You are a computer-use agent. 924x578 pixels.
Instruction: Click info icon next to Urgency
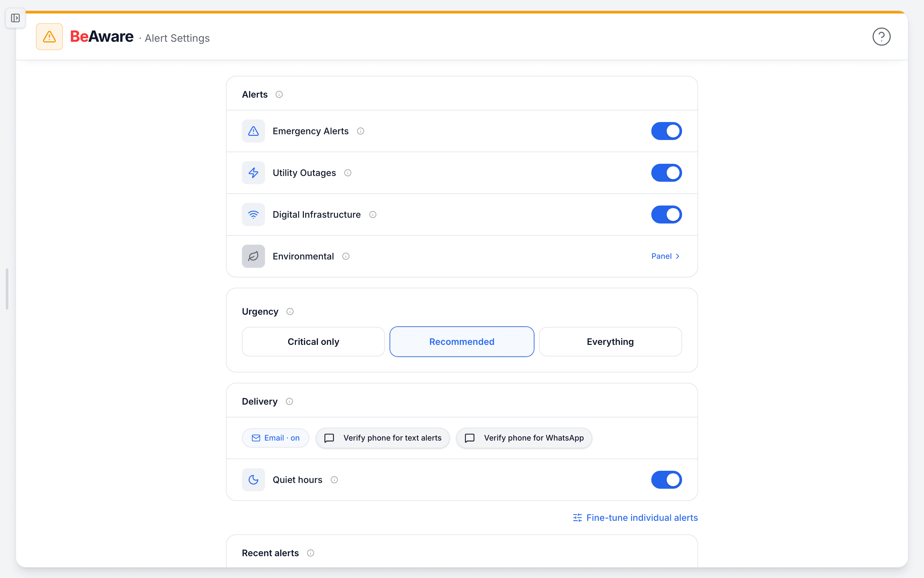click(x=290, y=311)
